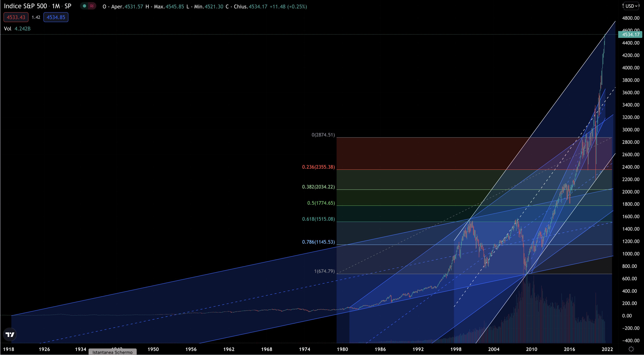Select the 0.618(1515.08) Fibonacci level label
The width and height of the screenshot is (644, 355).
pyautogui.click(x=318, y=219)
